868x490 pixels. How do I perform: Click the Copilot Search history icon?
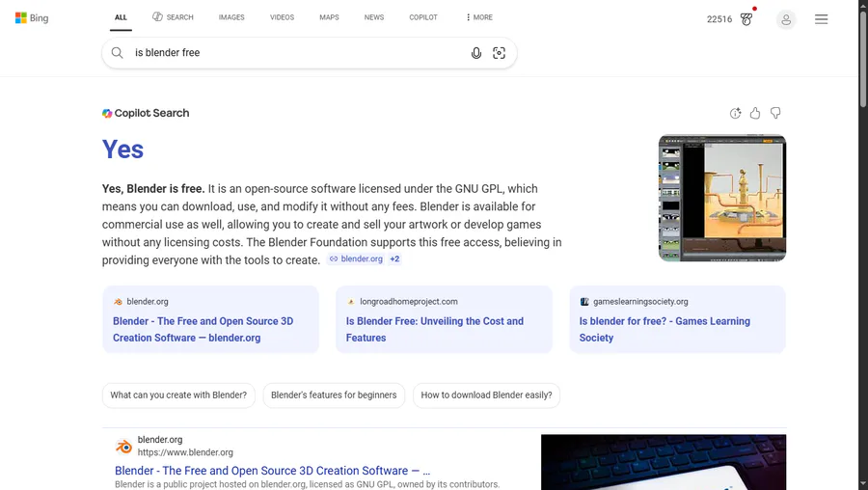(735, 113)
